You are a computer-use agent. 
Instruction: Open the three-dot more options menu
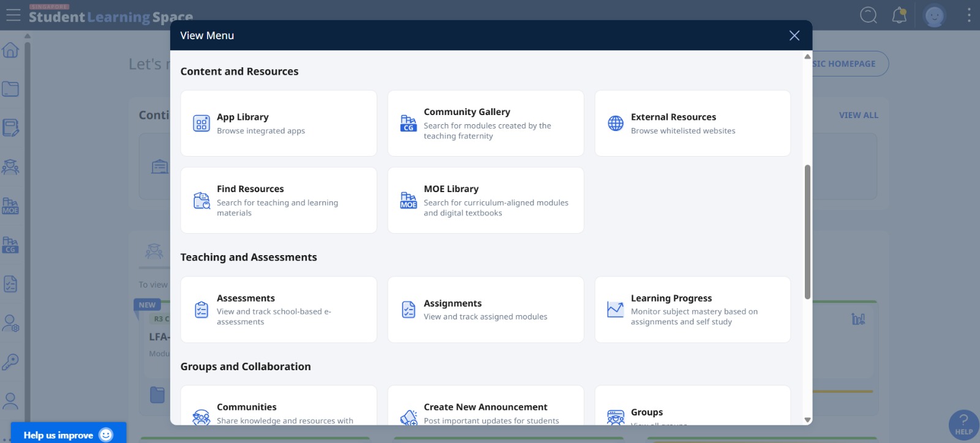point(969,15)
